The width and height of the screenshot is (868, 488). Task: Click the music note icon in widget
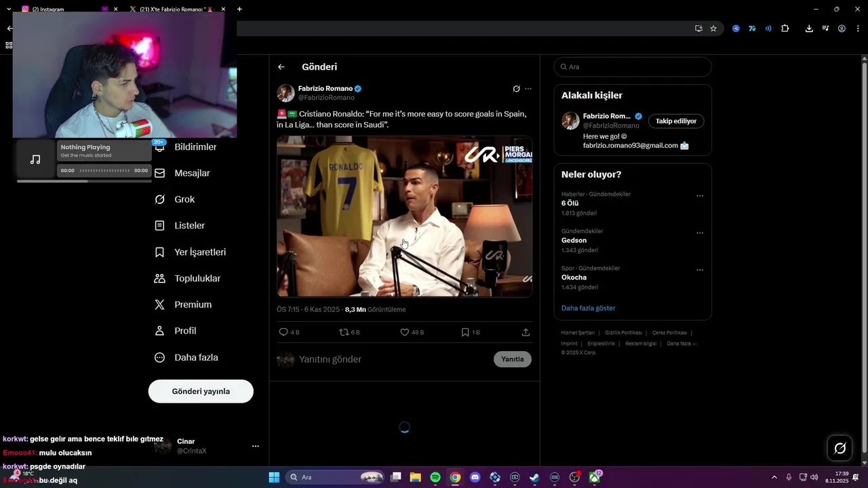35,159
